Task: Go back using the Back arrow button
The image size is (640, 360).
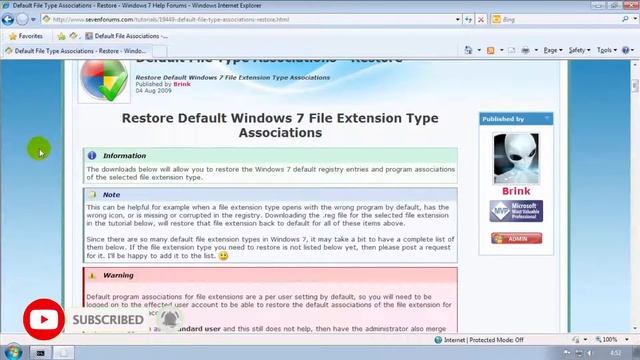Action: pos(8,19)
